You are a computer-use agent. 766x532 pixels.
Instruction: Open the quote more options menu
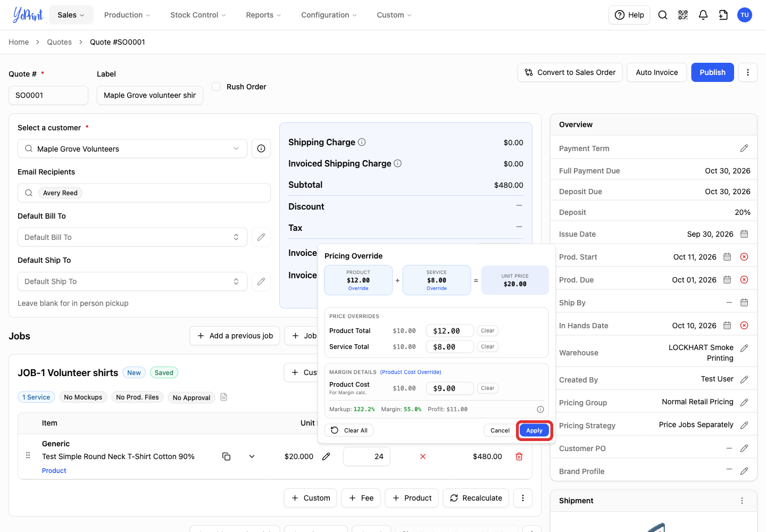(x=748, y=72)
